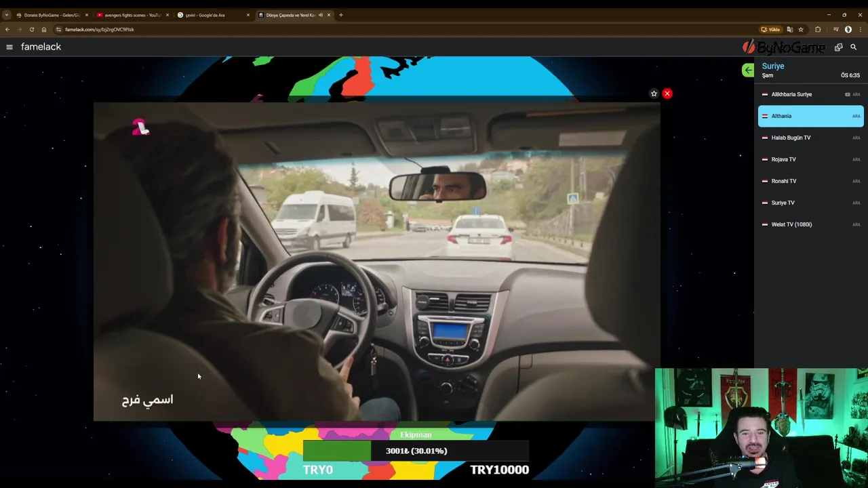
Task: Open the translate page icon
Action: [789, 29]
